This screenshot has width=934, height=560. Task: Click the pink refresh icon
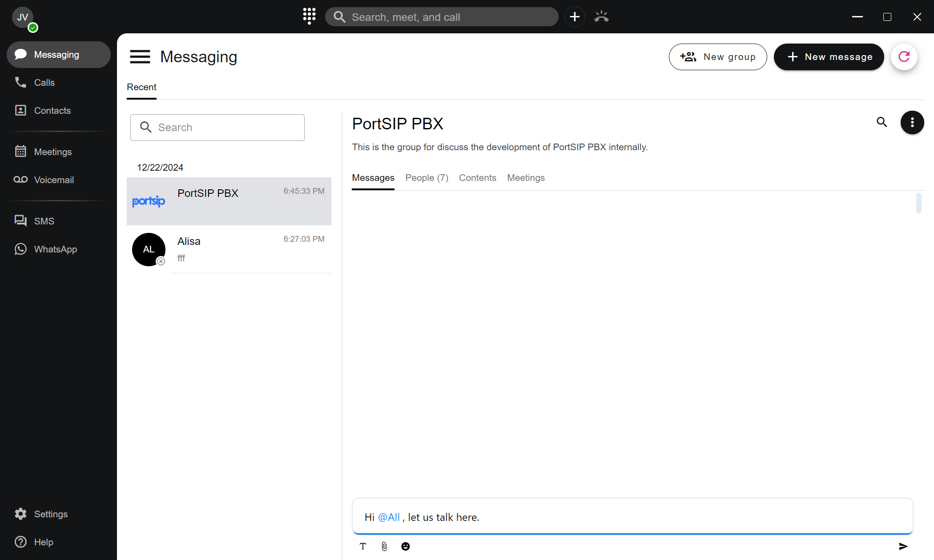904,57
